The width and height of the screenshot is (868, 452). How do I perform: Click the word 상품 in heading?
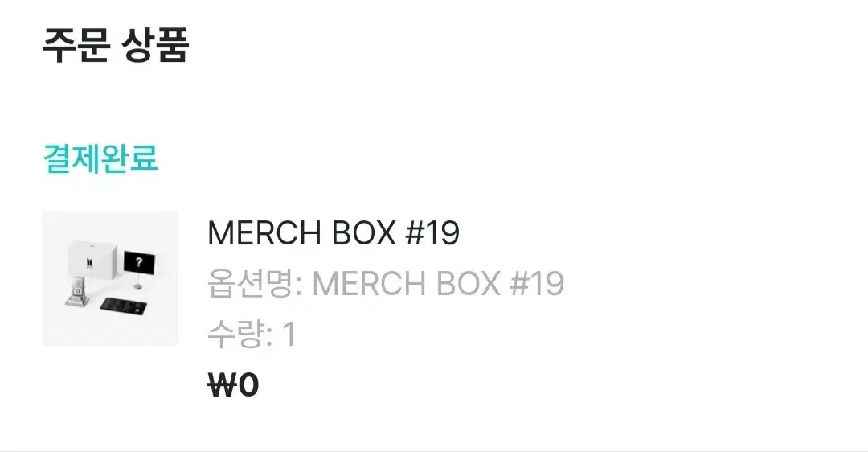(x=154, y=45)
